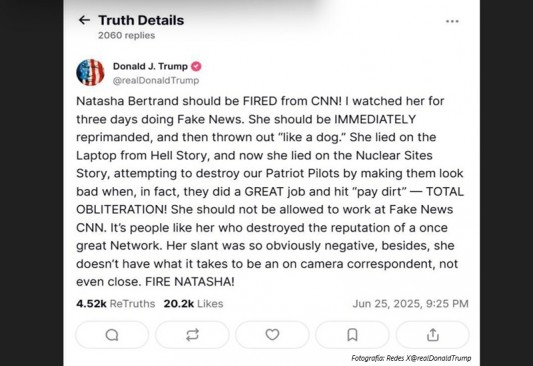Click the Fotografía Redes X photo credit

click(x=411, y=358)
